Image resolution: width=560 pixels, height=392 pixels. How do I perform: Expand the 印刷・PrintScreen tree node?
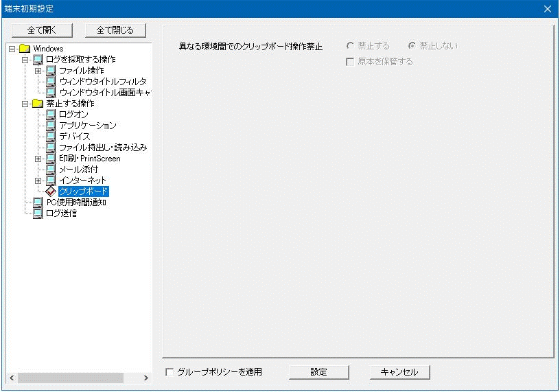[x=38, y=159]
